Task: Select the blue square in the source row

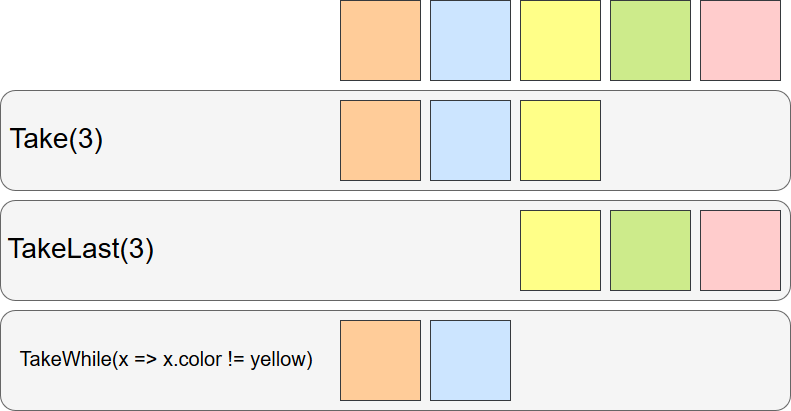Action: point(470,40)
